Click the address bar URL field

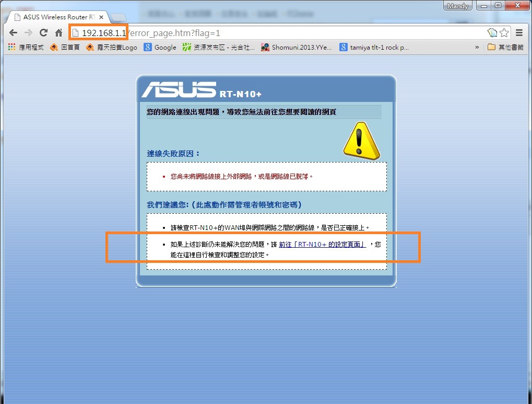pos(278,33)
